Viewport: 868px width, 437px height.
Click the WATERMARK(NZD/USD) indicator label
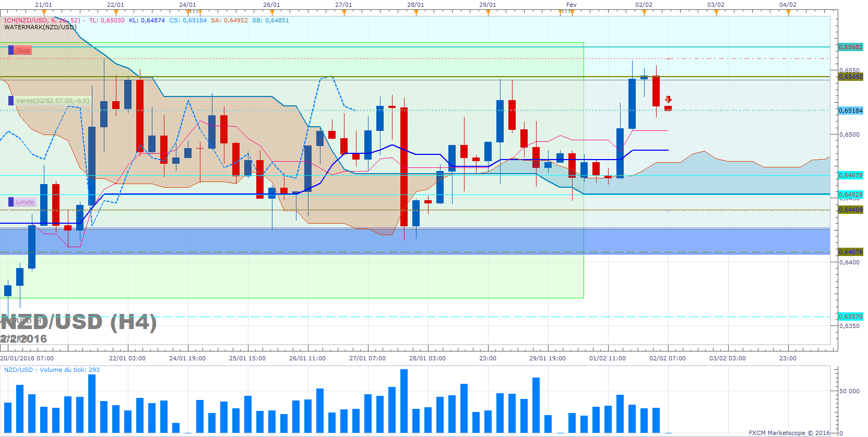pos(40,27)
